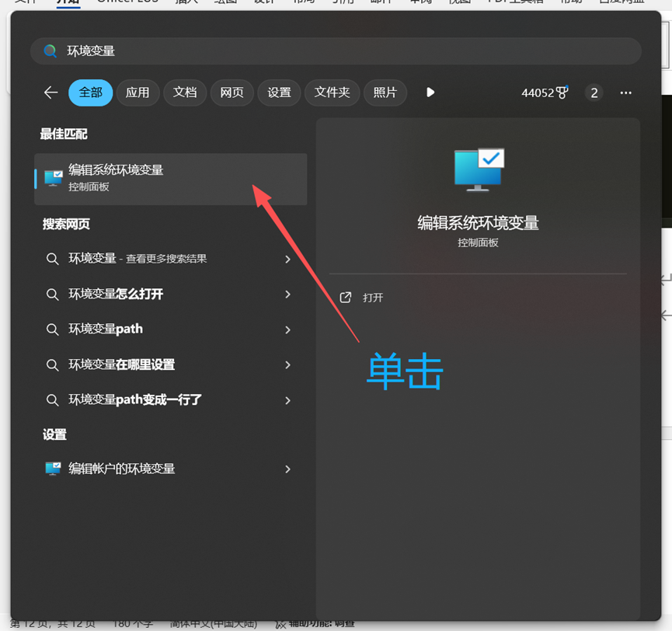Image resolution: width=672 pixels, height=631 pixels.
Task: Click the 设置 section heading above 编辑帐户的环境变量
Action: pos(54,434)
